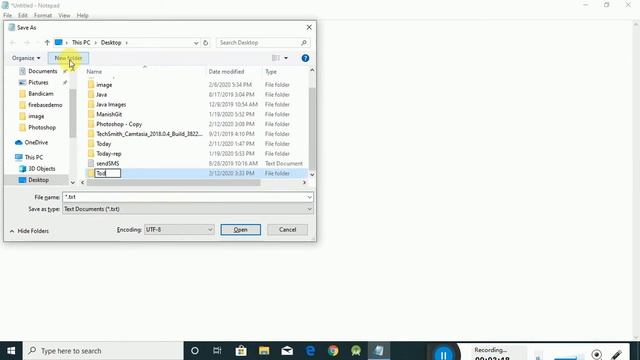Pause the screen recording
Viewport: 640px width, 360px height.
443,354
